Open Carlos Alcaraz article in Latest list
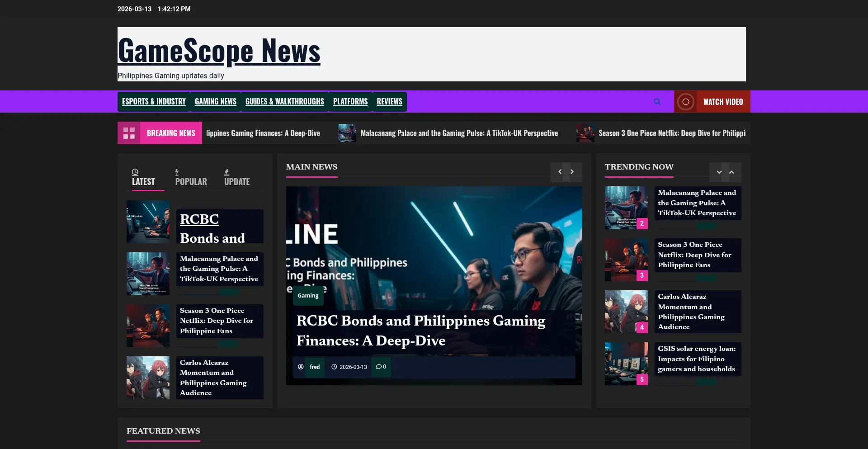This screenshot has width=868, height=449. 213,378
